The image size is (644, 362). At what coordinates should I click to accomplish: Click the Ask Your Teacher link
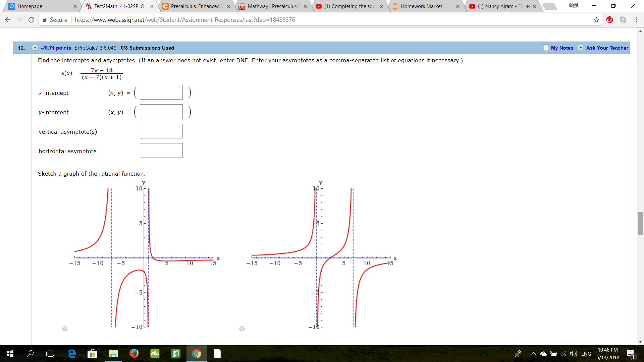coord(607,48)
